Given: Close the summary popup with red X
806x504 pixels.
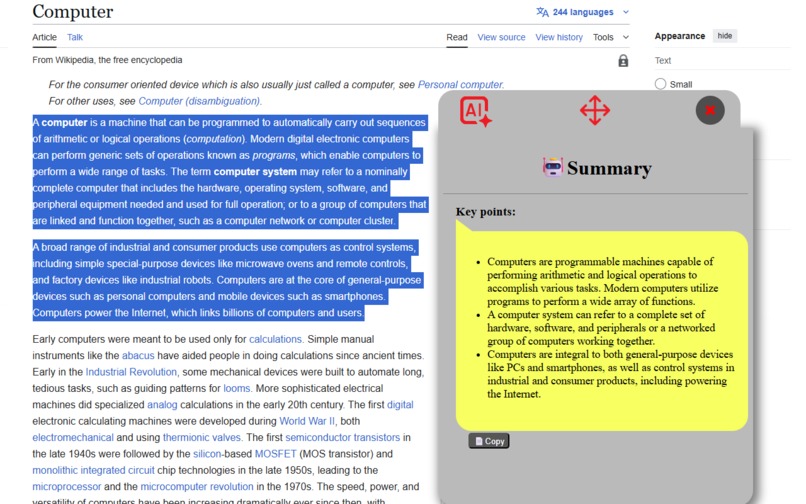Looking at the screenshot, I should click(x=710, y=110).
